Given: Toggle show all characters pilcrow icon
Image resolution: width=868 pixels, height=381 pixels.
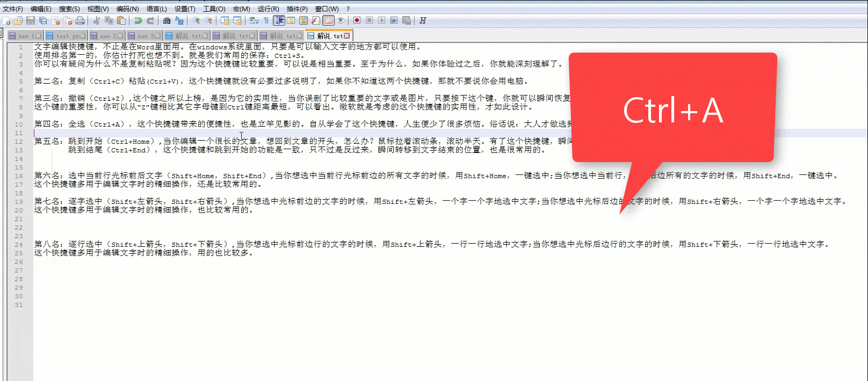Looking at the screenshot, I should click(x=266, y=20).
